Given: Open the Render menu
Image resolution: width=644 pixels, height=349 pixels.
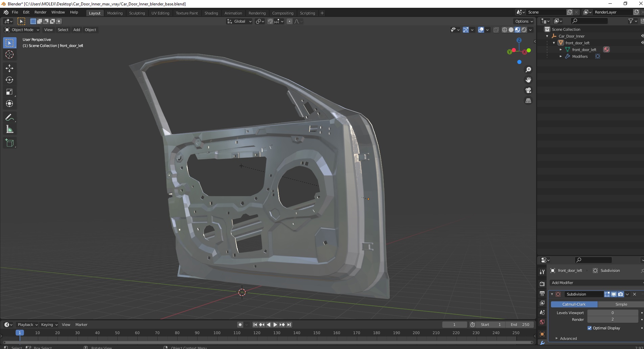Looking at the screenshot, I should [x=40, y=12].
